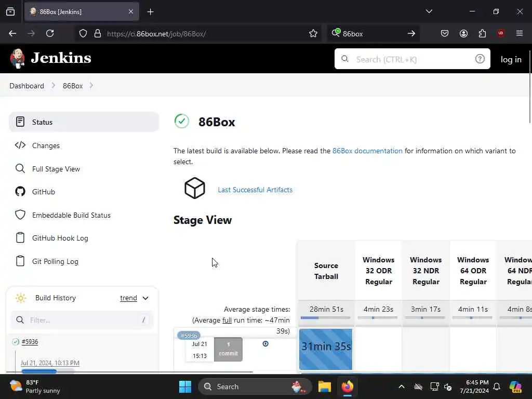The image size is (532, 399).
Task: Open Full Stage View in the sidebar
Action: pyautogui.click(x=56, y=169)
